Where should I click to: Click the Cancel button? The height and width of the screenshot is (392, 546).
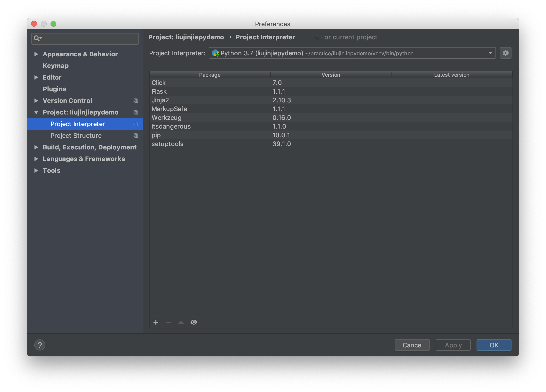pyautogui.click(x=412, y=345)
